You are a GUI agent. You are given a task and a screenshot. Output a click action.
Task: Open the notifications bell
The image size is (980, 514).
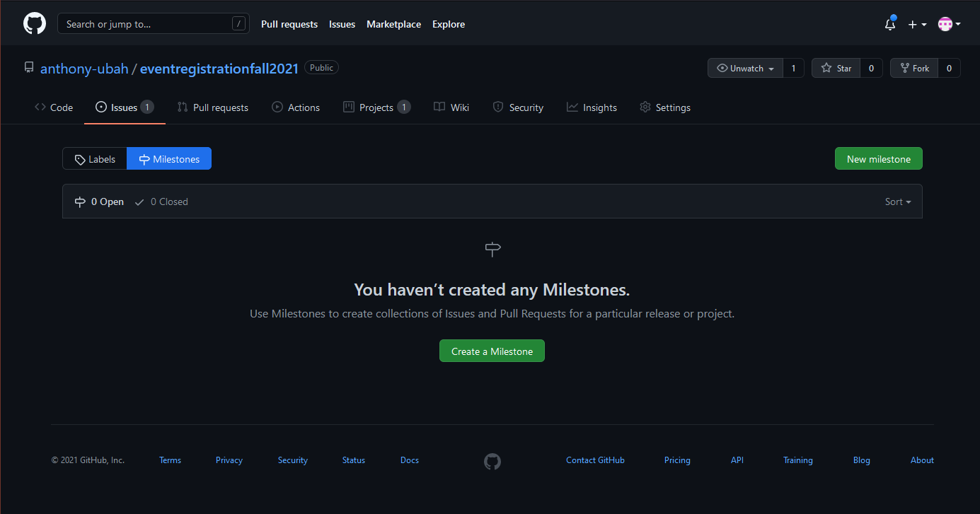[890, 24]
